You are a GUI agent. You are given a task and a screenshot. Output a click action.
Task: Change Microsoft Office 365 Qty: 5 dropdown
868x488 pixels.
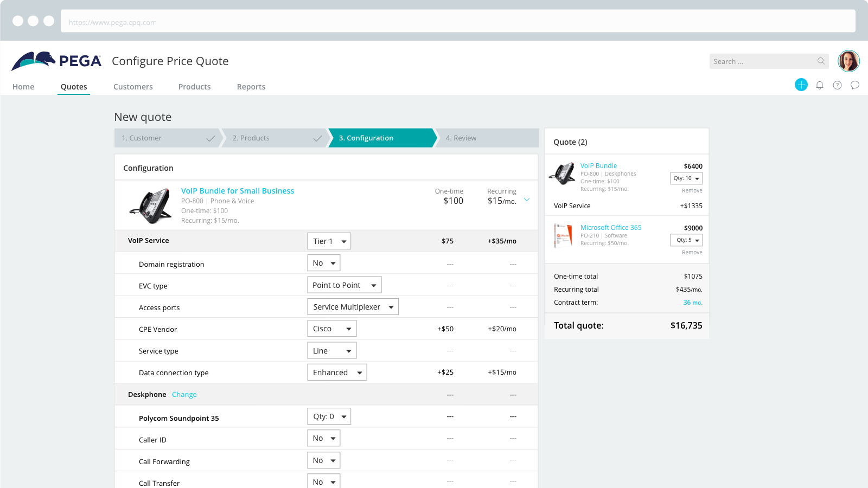click(x=686, y=240)
